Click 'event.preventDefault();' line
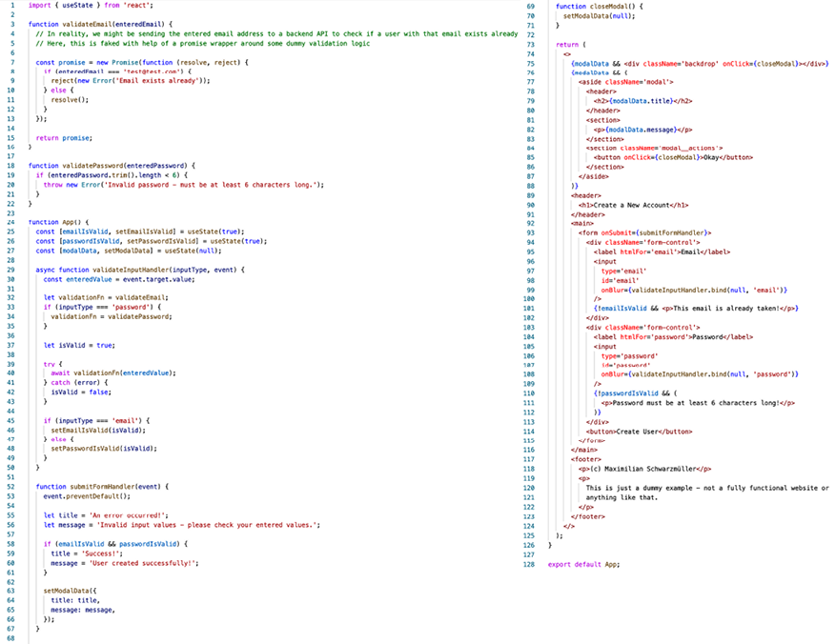Viewport: 836px width, 644px height. [86, 495]
